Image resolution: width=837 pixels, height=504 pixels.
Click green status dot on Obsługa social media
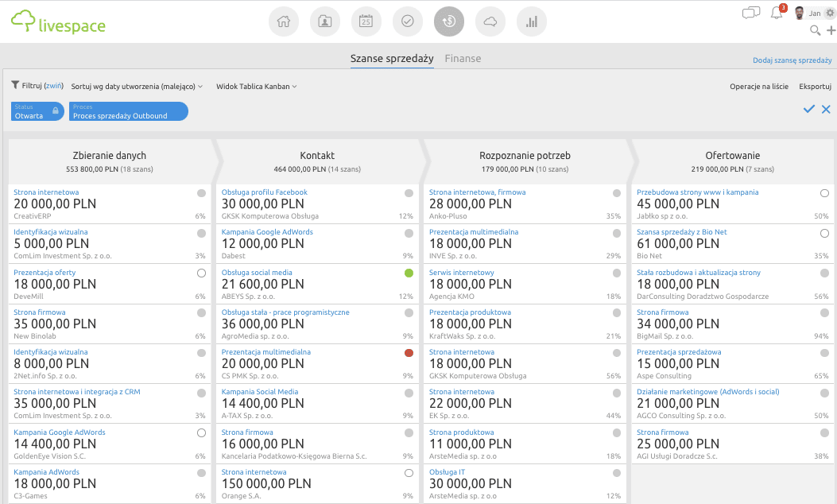(409, 273)
